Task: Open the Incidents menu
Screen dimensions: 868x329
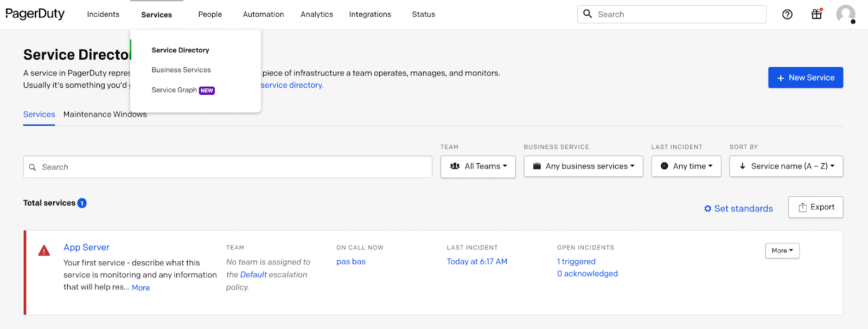Action: click(103, 15)
